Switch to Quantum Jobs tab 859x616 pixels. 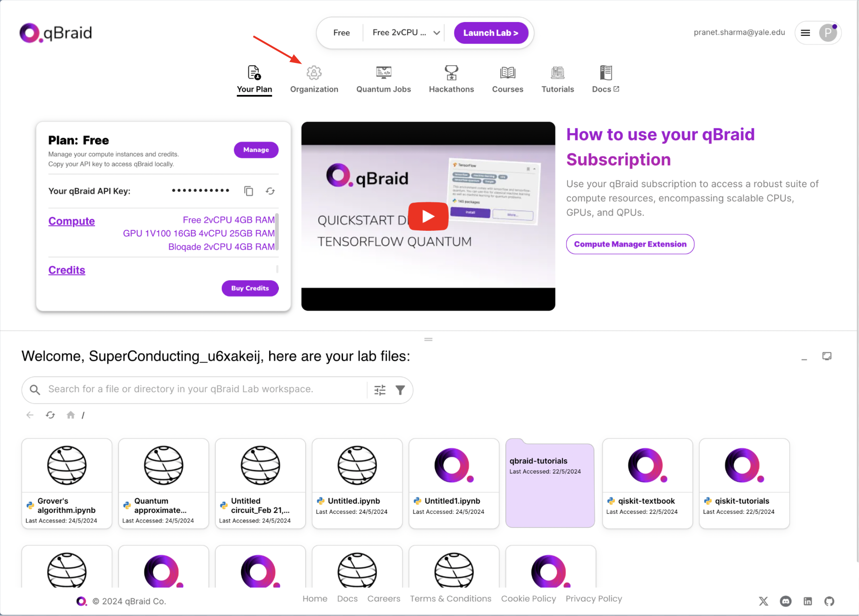coord(384,80)
